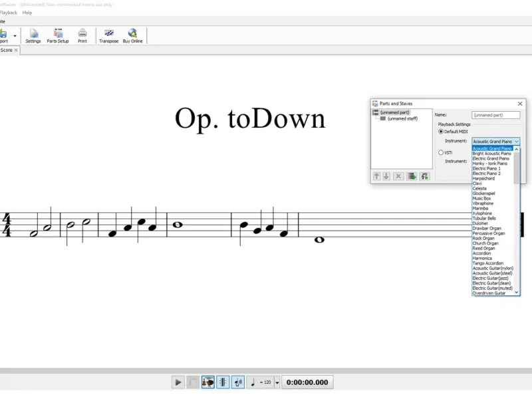532x399 pixels.
Task: Open Settings in the toolbar
Action: coord(33,36)
